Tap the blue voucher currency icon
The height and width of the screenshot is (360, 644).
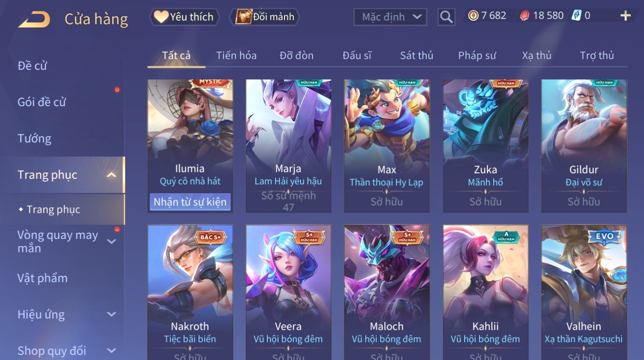click(x=577, y=16)
